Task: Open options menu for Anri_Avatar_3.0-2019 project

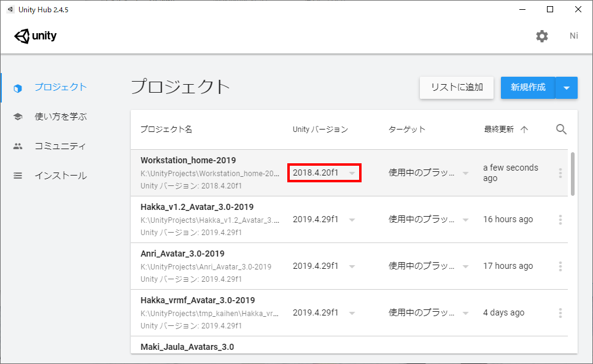Action: (560, 266)
